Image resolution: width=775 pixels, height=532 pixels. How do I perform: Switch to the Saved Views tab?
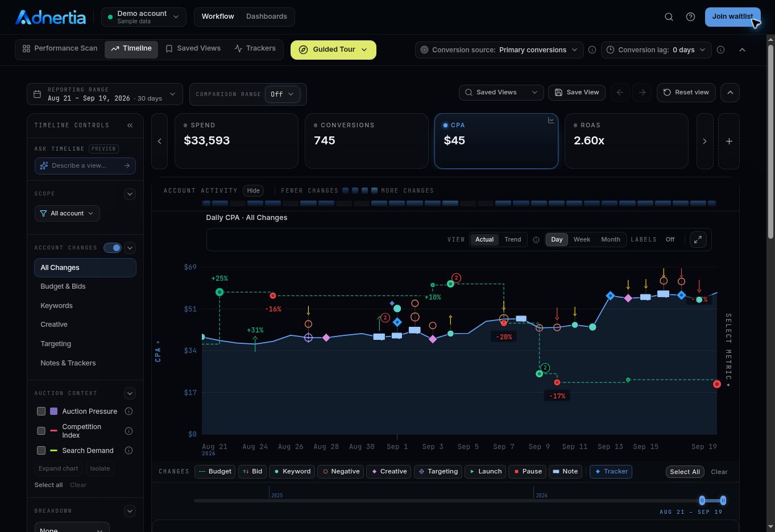coord(193,49)
